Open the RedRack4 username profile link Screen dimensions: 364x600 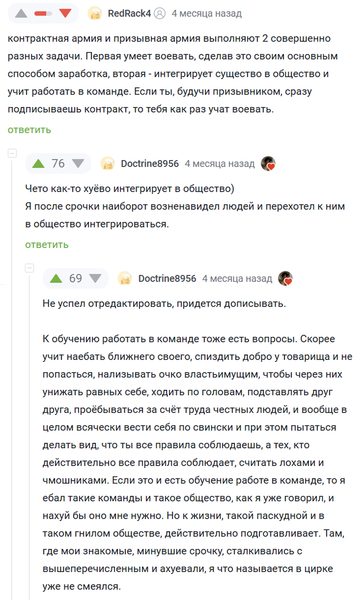129,14
